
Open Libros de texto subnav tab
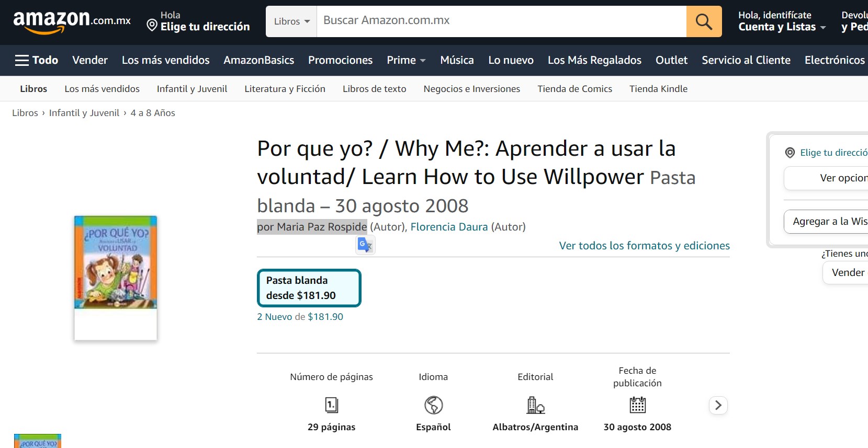375,89
